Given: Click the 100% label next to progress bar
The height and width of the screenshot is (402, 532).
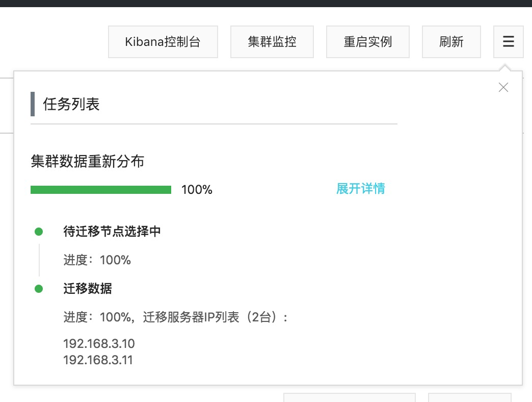Looking at the screenshot, I should 197,190.
